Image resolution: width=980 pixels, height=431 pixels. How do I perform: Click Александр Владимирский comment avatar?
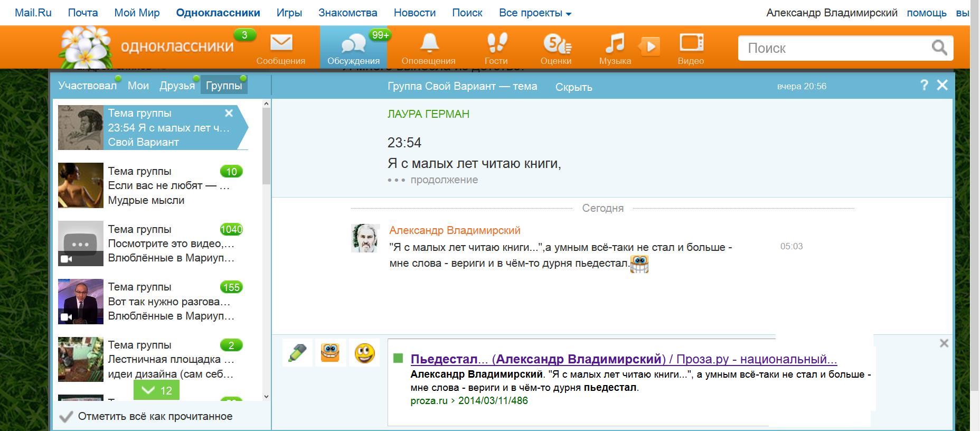coord(365,238)
